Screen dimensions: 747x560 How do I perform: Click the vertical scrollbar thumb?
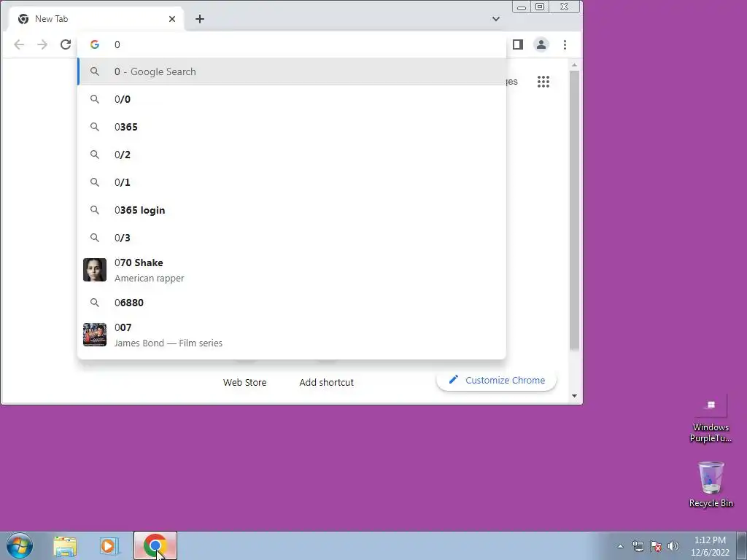point(575,211)
